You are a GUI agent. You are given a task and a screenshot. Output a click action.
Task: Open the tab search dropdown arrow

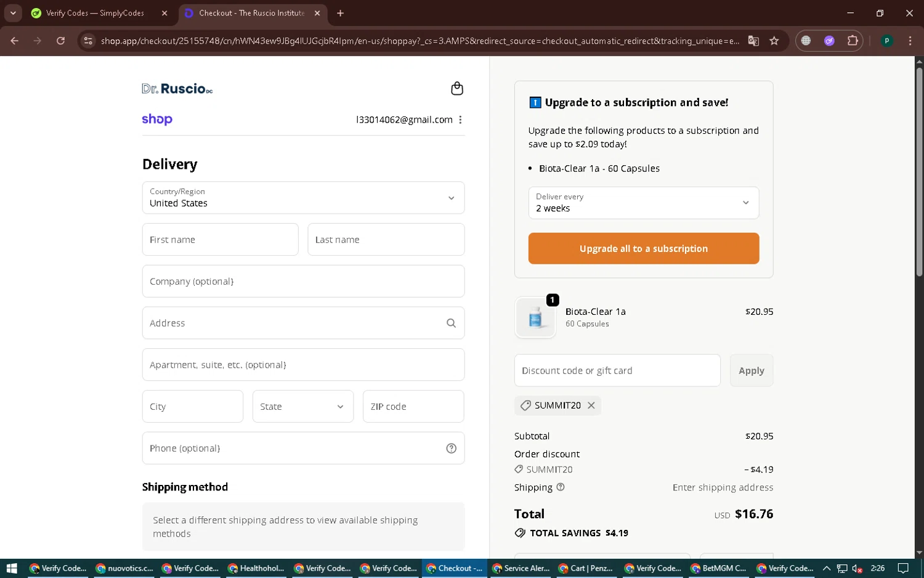13,13
